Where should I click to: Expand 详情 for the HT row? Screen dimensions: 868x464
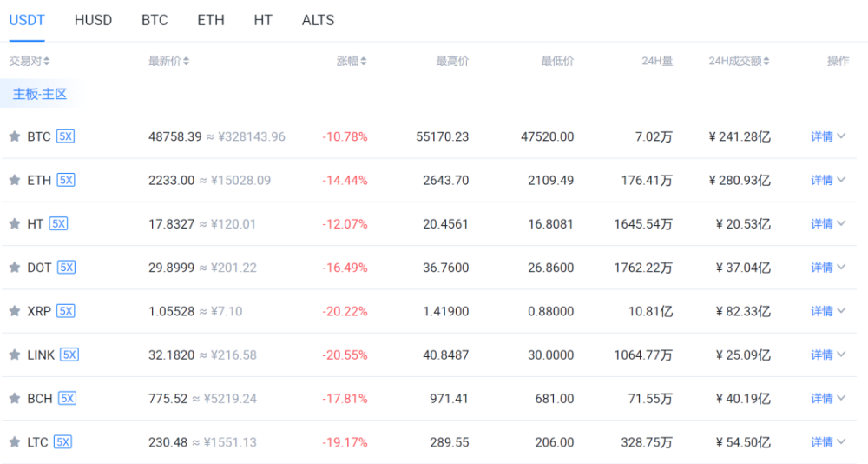[828, 224]
